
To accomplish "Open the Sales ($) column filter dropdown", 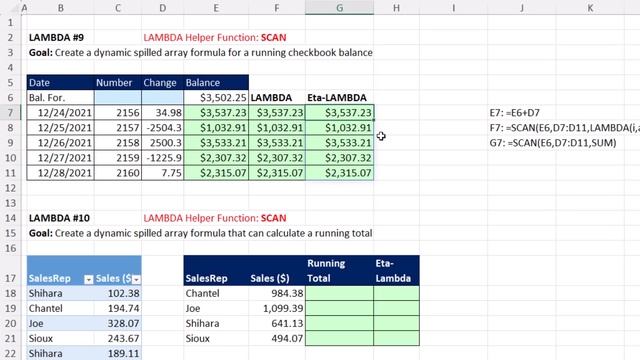I will click(136, 279).
